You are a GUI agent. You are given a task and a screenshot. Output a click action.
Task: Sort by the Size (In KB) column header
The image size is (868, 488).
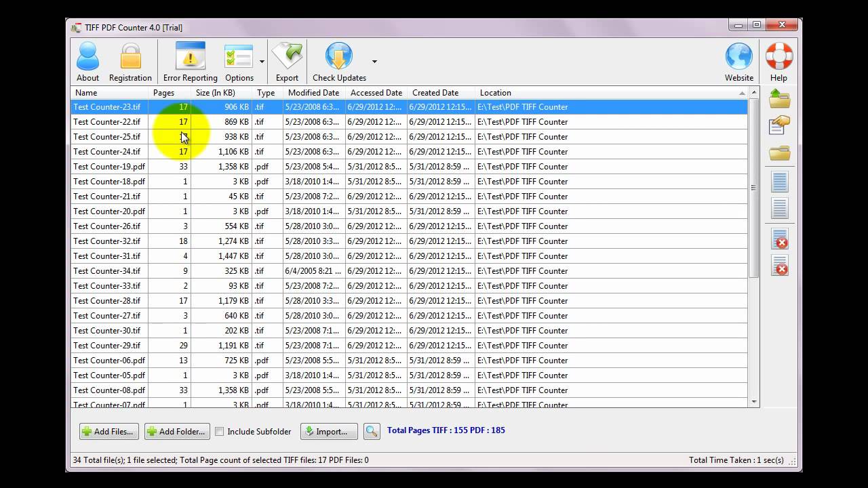[221, 93]
